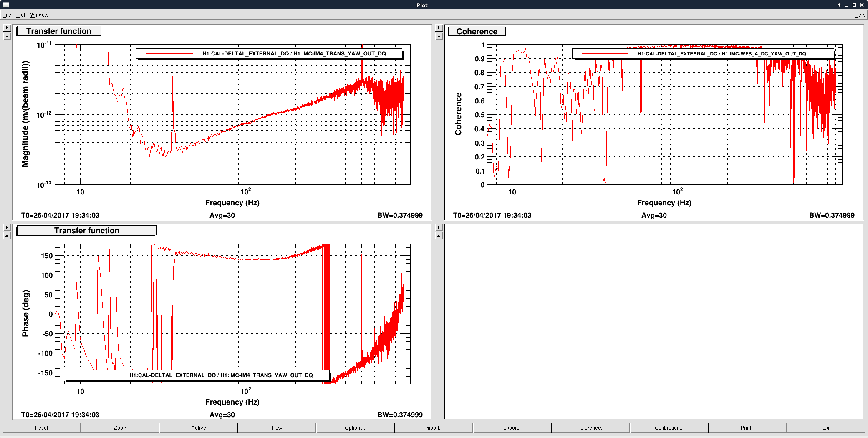Click the IM4_TRANS_YAW legend in magnitude plot
The height and width of the screenshot is (438, 868).
point(270,54)
